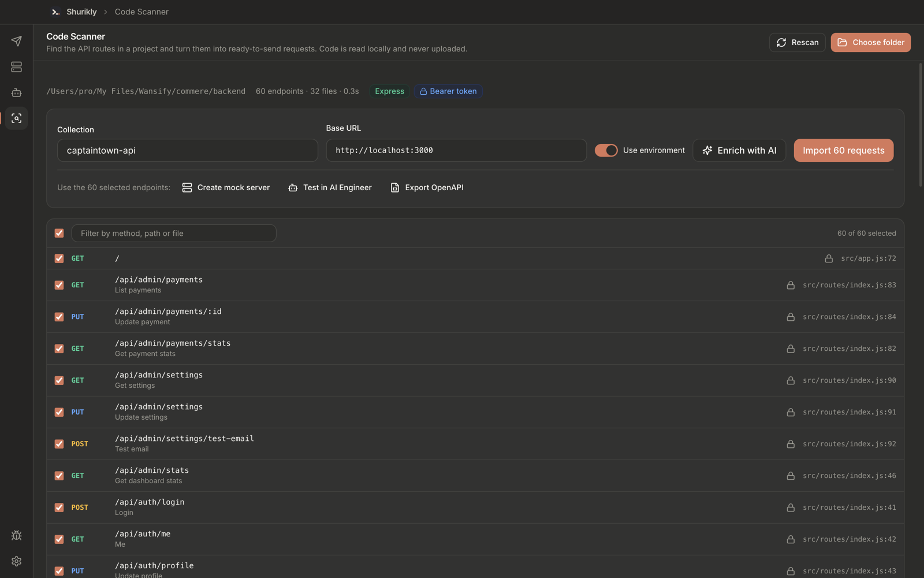Screen dimensions: 924x578
Task: Focus the Filter by method, path or file box
Action: tap(174, 233)
